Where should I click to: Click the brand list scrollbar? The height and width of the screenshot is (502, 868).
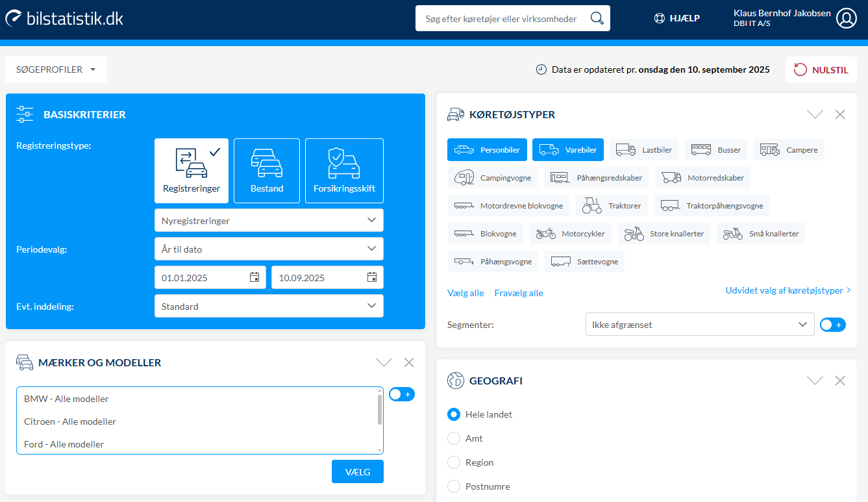click(x=379, y=410)
